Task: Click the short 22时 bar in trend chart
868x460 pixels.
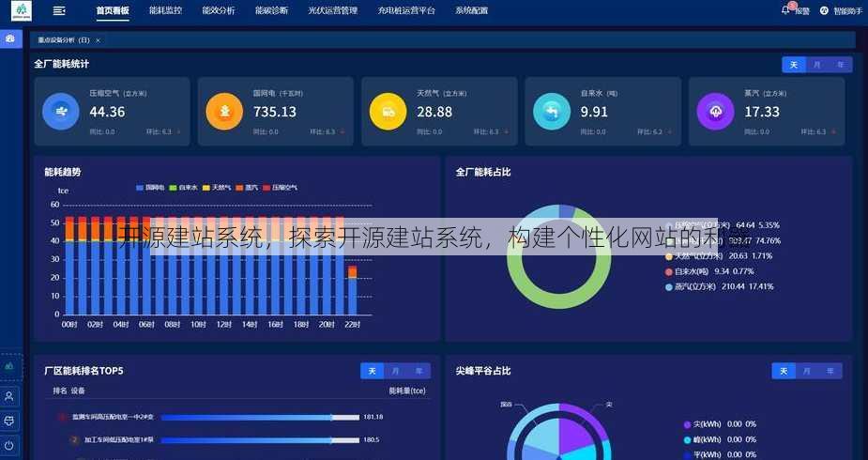Action: pos(352,290)
